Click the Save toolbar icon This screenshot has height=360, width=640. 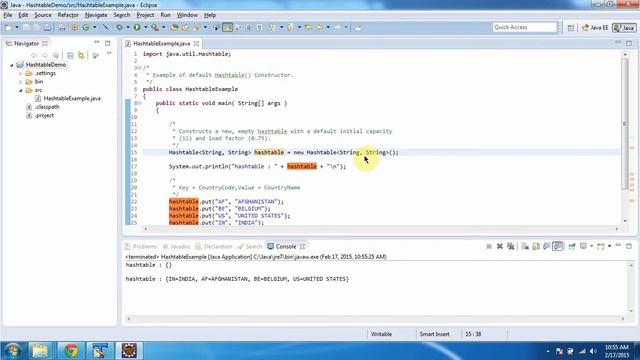[26, 27]
